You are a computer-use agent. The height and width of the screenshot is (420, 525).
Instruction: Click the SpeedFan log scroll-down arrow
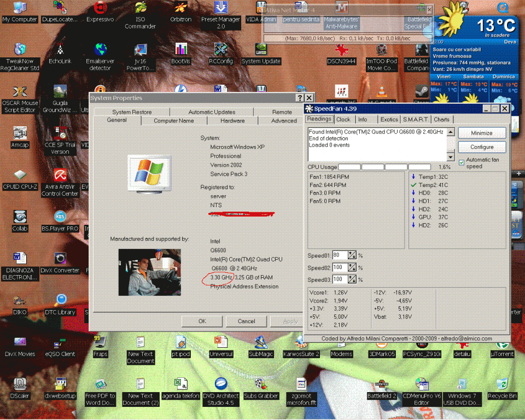pos(451,157)
